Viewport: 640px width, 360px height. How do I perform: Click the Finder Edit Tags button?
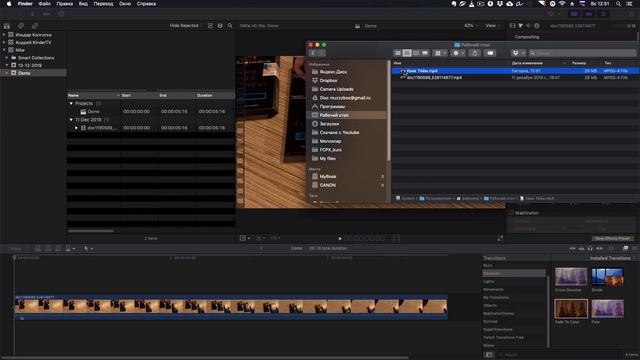click(x=490, y=53)
